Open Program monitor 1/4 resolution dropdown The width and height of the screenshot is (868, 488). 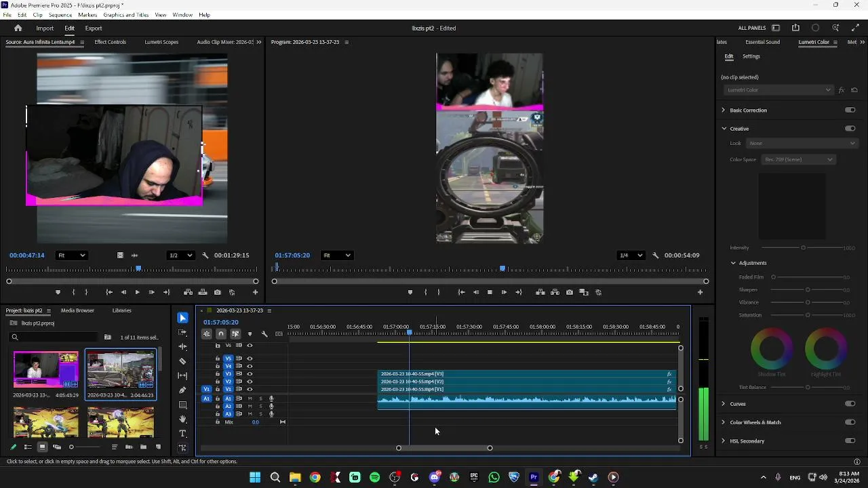click(x=631, y=256)
